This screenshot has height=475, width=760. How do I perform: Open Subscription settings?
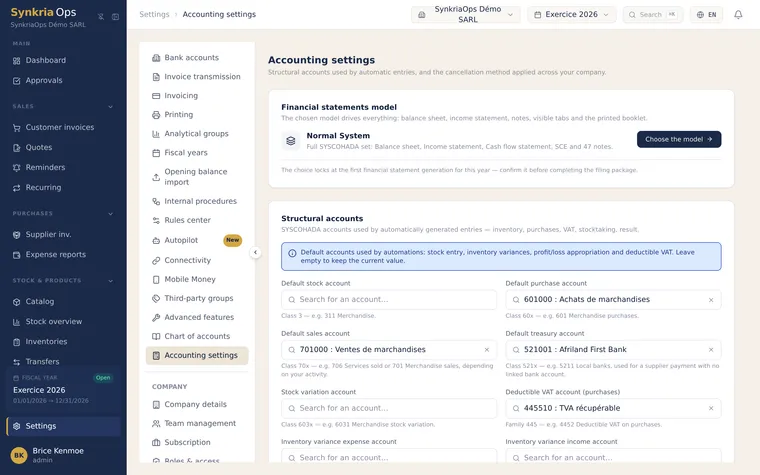(197, 443)
